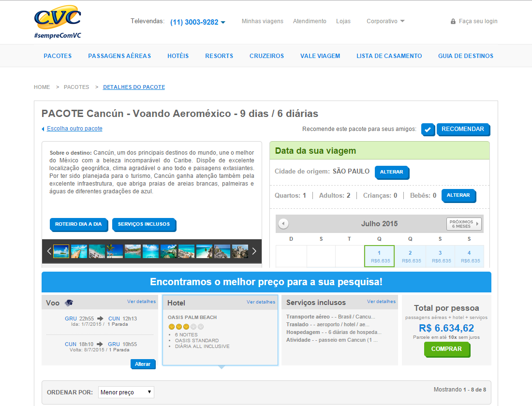This screenshot has width=532, height=406.
Task: Click the airline logo next to Voo
Action: 69,303
